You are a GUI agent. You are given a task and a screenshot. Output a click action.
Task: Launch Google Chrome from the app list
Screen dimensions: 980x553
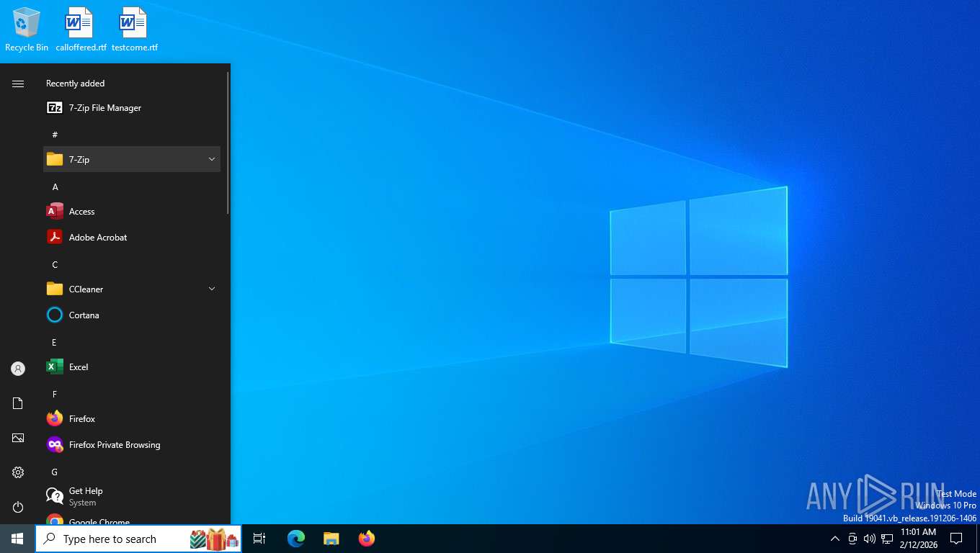click(132, 518)
